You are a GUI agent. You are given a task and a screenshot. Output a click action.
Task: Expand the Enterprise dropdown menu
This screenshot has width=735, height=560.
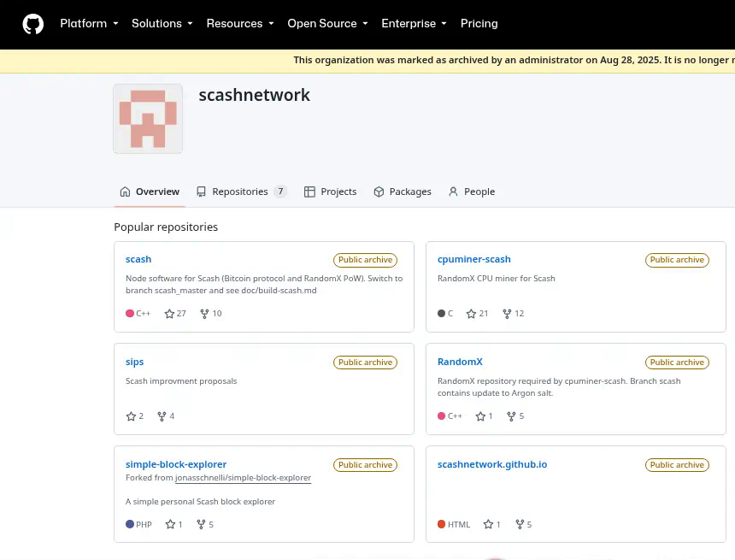tap(414, 23)
